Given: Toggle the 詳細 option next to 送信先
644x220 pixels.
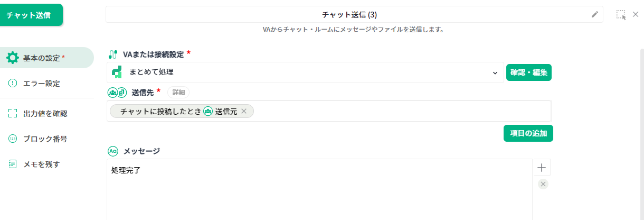Looking at the screenshot, I should coord(178,92).
